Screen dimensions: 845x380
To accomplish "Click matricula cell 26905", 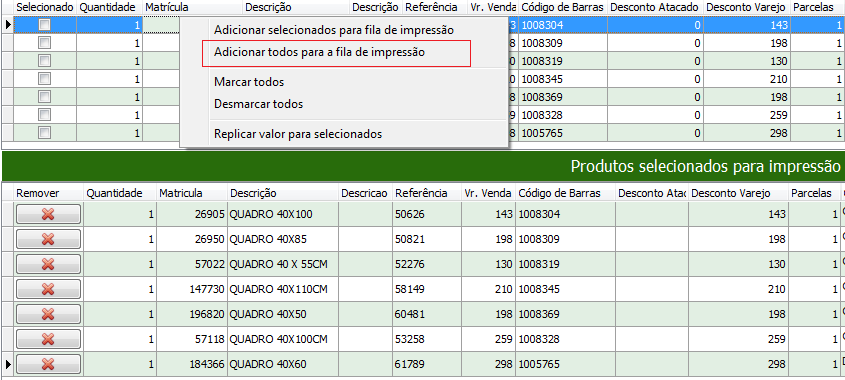I will point(191,214).
